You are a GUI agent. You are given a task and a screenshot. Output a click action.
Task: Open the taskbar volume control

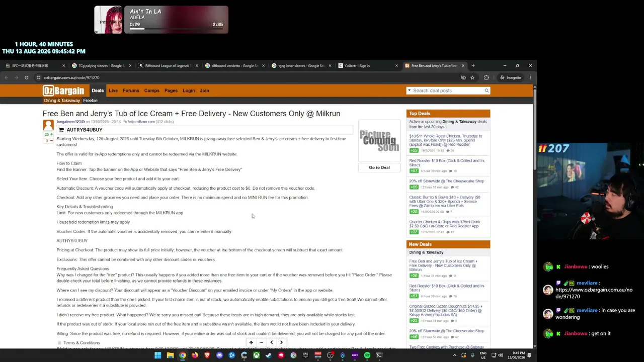501,355
